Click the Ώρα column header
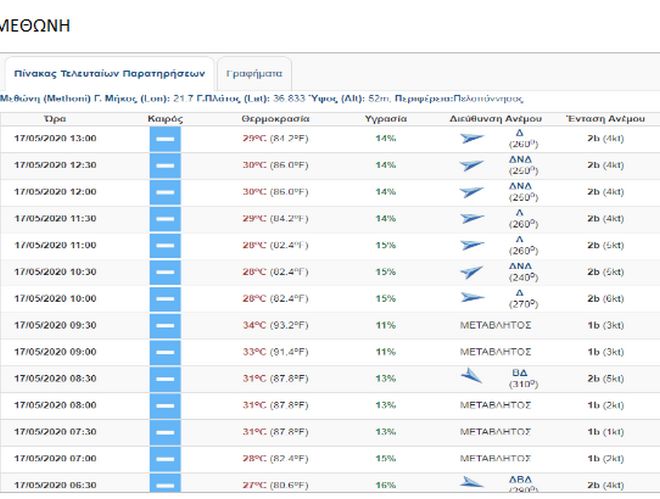 55,118
